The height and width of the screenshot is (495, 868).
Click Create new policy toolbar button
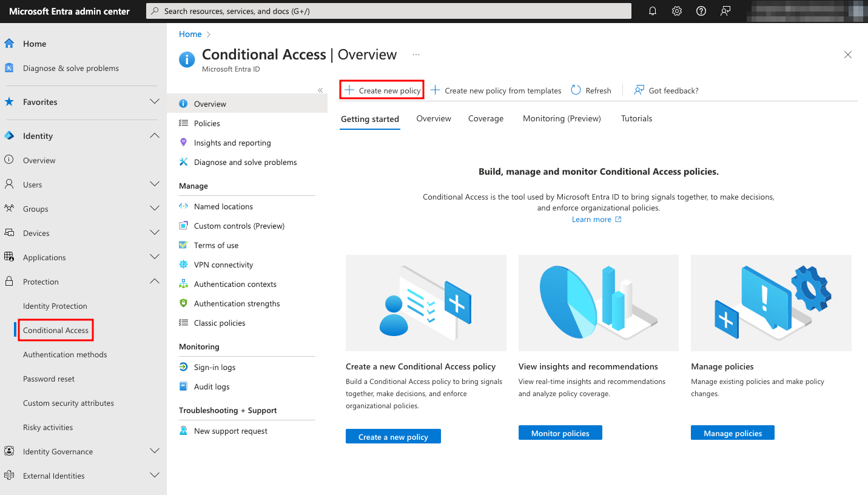click(382, 90)
